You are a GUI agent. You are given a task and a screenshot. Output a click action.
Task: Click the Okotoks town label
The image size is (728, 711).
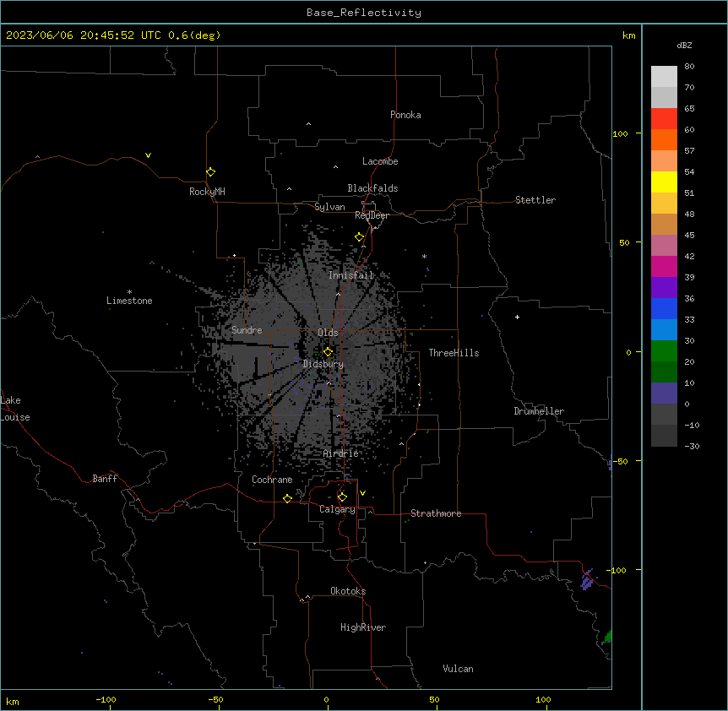[348, 591]
